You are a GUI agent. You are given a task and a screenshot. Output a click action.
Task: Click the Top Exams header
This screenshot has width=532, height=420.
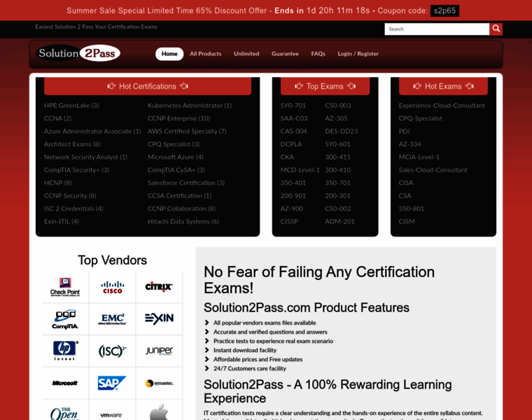pyautogui.click(x=325, y=86)
